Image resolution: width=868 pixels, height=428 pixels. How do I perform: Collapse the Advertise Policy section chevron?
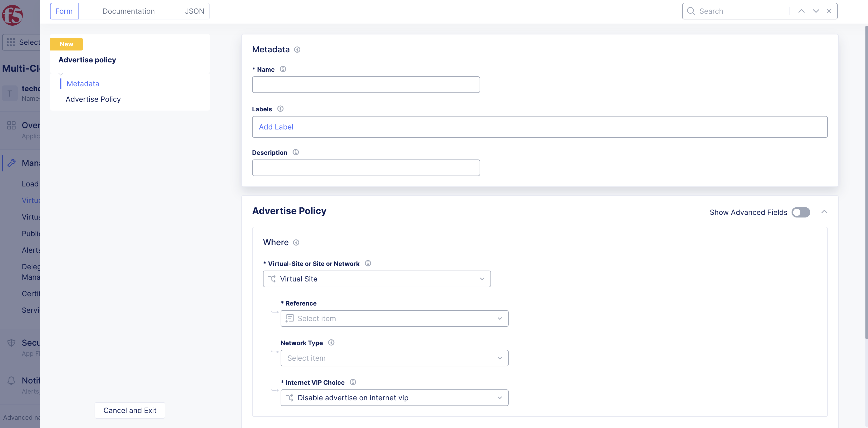click(x=824, y=212)
